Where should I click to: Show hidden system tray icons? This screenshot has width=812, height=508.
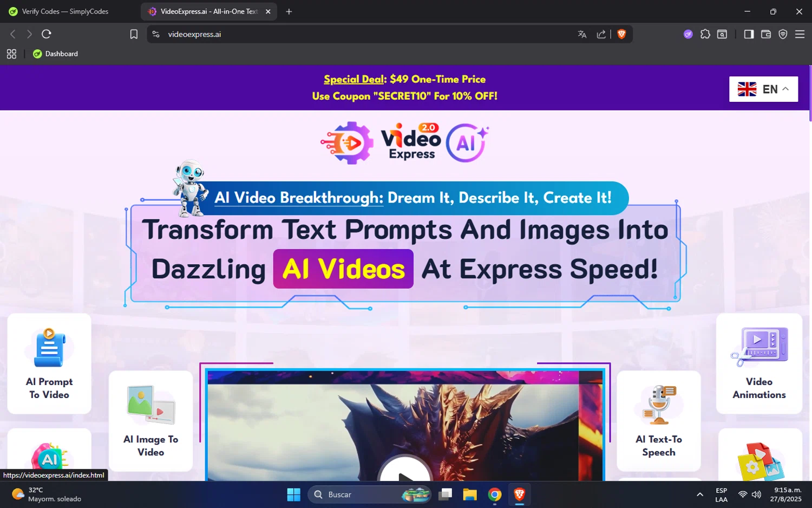pos(700,494)
